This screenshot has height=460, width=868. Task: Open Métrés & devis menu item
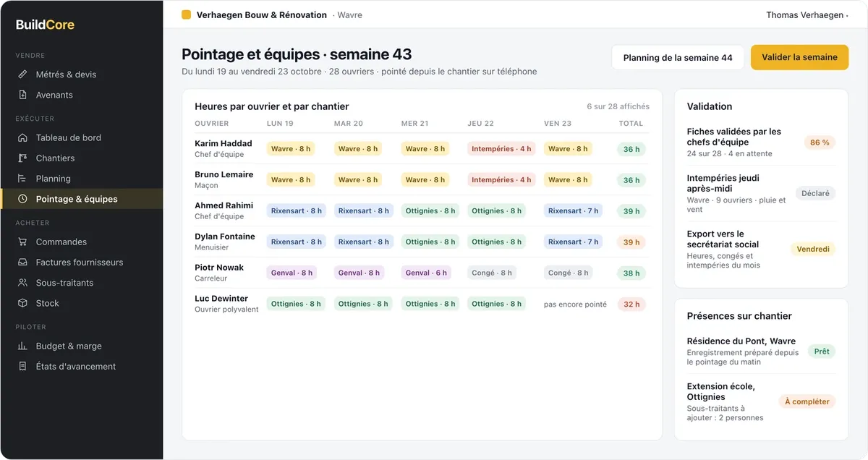tap(81, 74)
